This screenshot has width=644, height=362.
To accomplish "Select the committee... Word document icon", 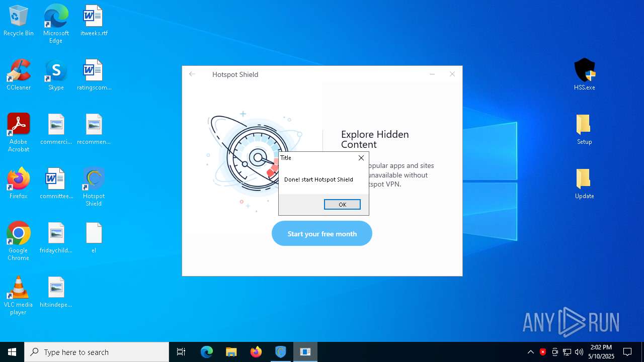I will 56,184.
